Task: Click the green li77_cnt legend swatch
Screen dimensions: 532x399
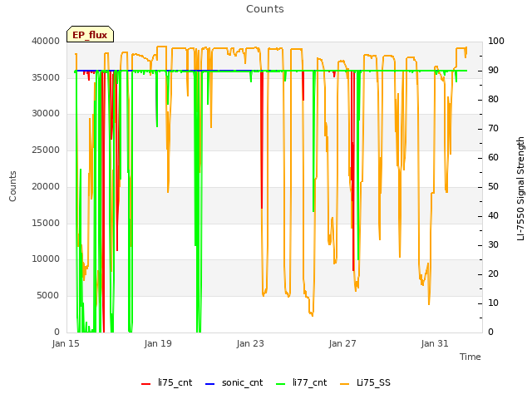Action: (281, 384)
